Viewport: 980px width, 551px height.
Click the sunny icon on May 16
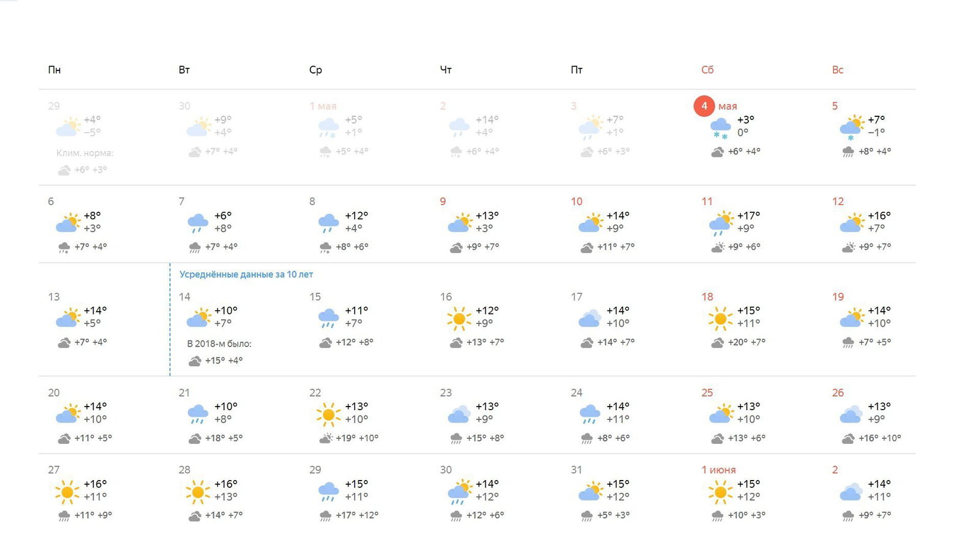point(459,318)
